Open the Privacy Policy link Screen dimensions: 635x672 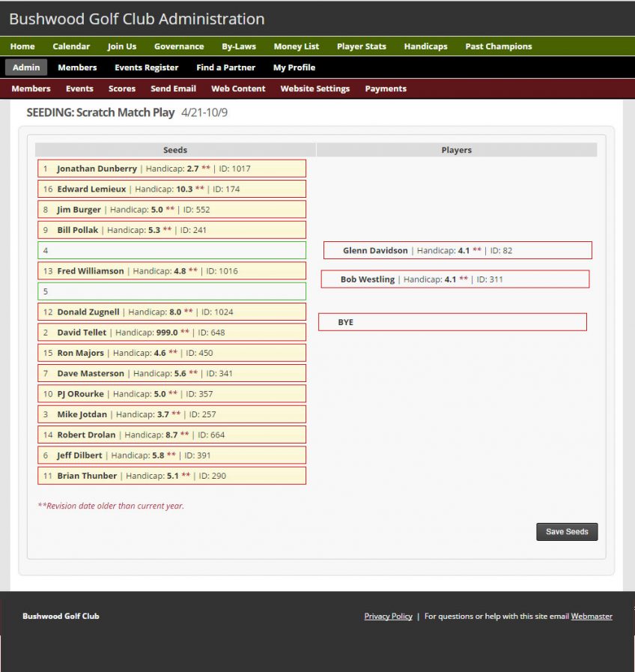[x=388, y=616]
